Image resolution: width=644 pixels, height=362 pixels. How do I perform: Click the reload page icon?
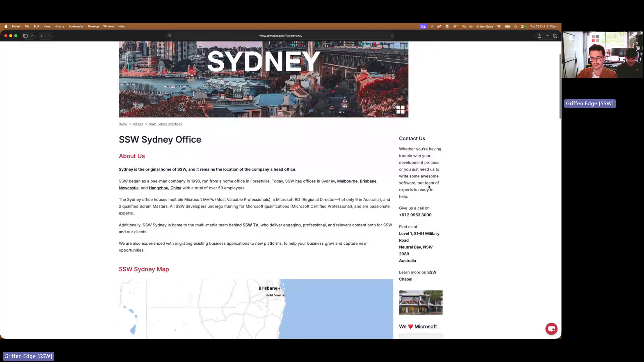pyautogui.click(x=391, y=36)
